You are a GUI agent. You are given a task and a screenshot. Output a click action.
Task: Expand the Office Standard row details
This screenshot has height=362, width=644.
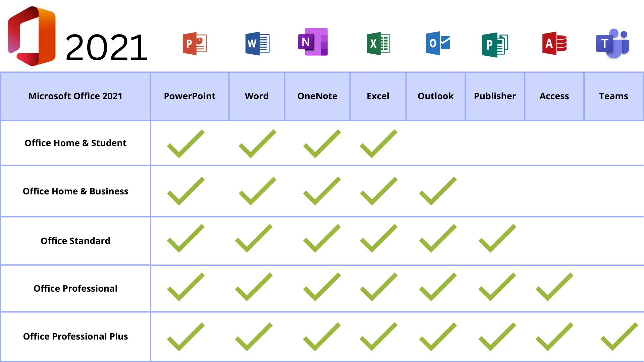(75, 241)
